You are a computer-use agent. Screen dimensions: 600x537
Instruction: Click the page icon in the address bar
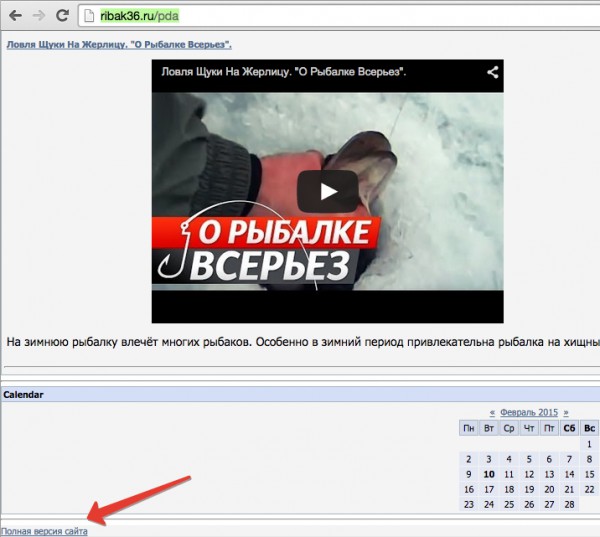(89, 16)
